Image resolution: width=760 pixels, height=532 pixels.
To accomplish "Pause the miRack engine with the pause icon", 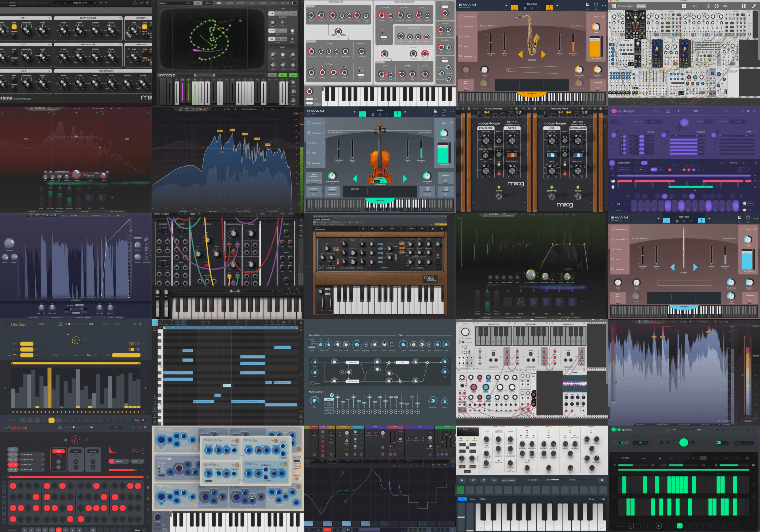I will (743, 6).
